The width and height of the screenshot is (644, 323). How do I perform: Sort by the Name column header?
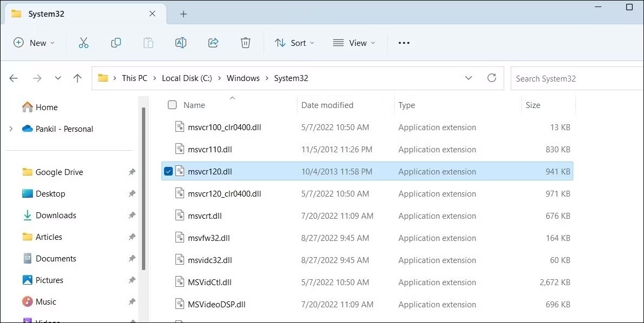194,105
